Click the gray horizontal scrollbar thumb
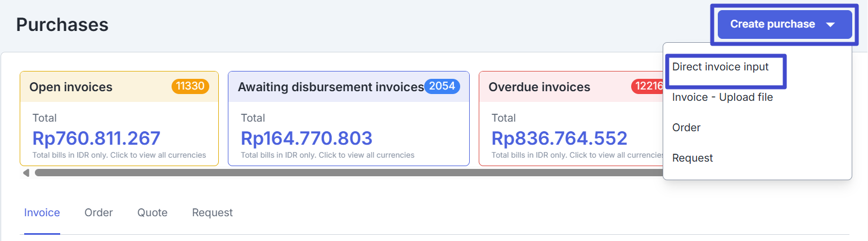868x241 pixels. (x=338, y=173)
